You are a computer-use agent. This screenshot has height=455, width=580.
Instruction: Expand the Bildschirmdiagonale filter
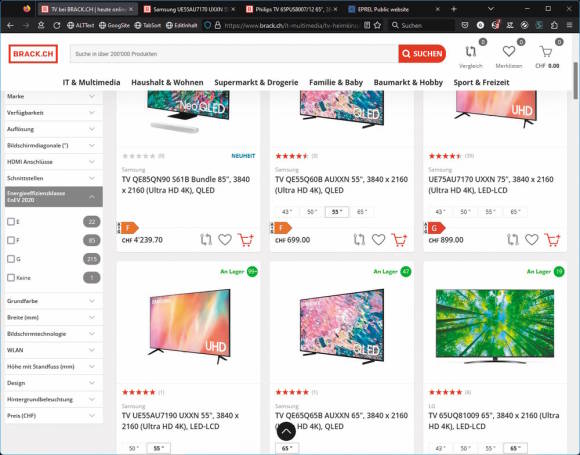tap(54, 145)
